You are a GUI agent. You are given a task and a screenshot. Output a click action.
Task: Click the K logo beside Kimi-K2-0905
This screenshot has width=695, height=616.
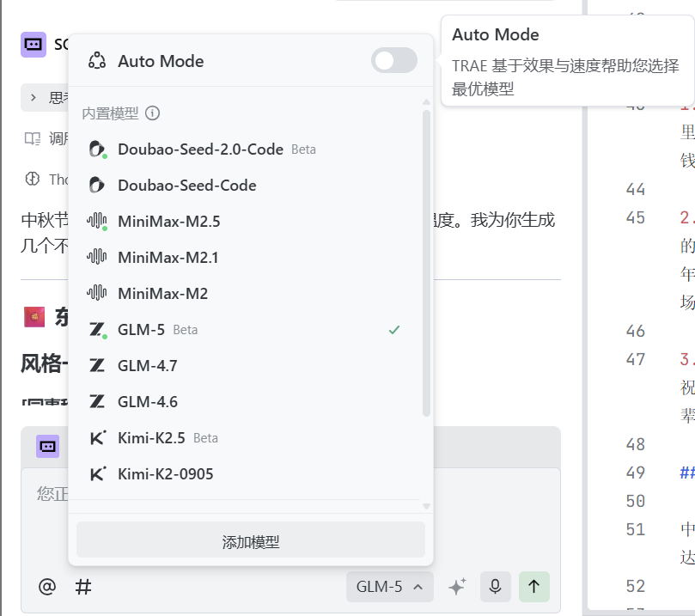click(x=98, y=473)
